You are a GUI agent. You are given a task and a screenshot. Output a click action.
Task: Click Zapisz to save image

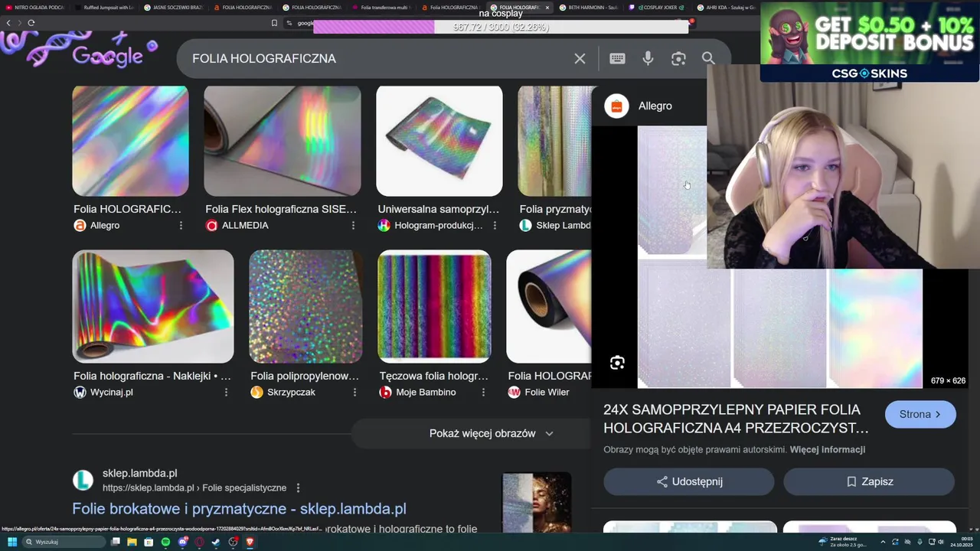869,481
